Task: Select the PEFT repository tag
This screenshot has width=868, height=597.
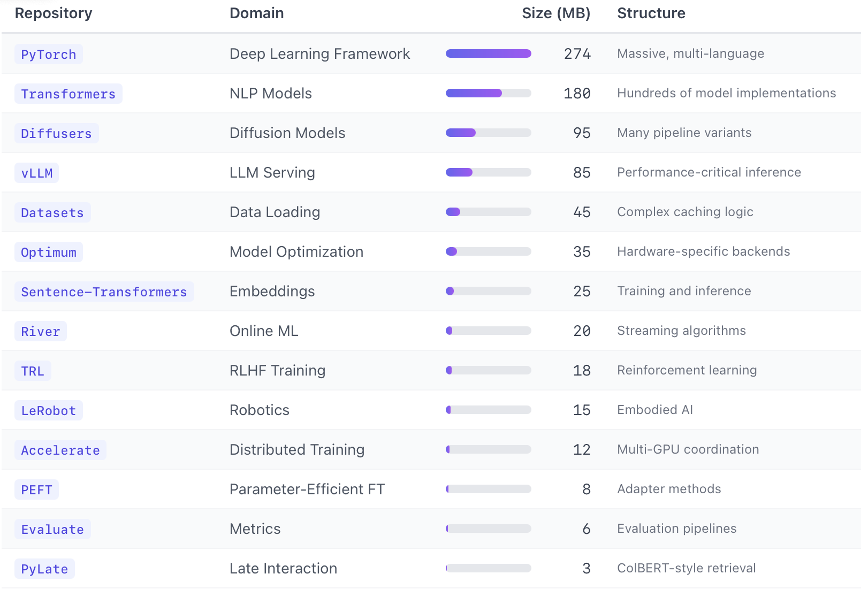Action: pos(37,489)
